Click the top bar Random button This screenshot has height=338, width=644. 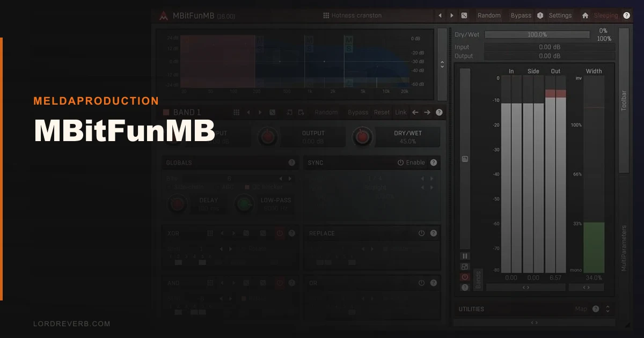coord(489,16)
